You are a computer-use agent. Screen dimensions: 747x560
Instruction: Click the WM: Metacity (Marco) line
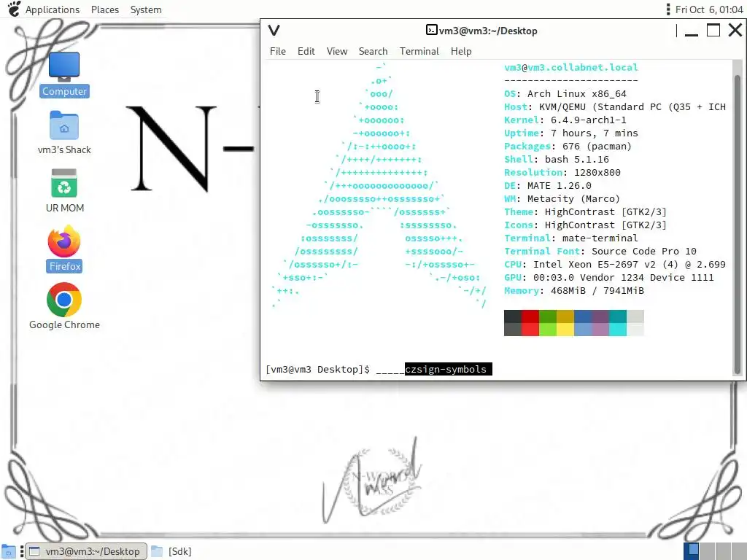click(x=562, y=198)
